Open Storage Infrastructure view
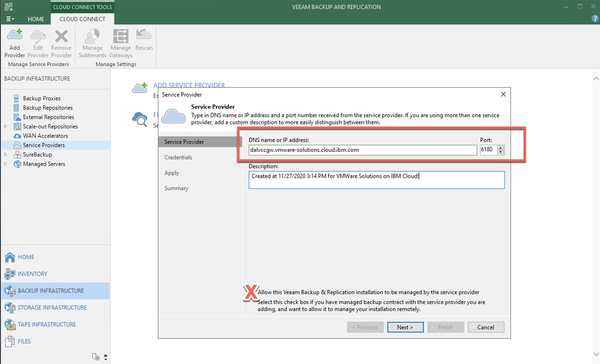The height and width of the screenshot is (364, 600). click(x=52, y=308)
